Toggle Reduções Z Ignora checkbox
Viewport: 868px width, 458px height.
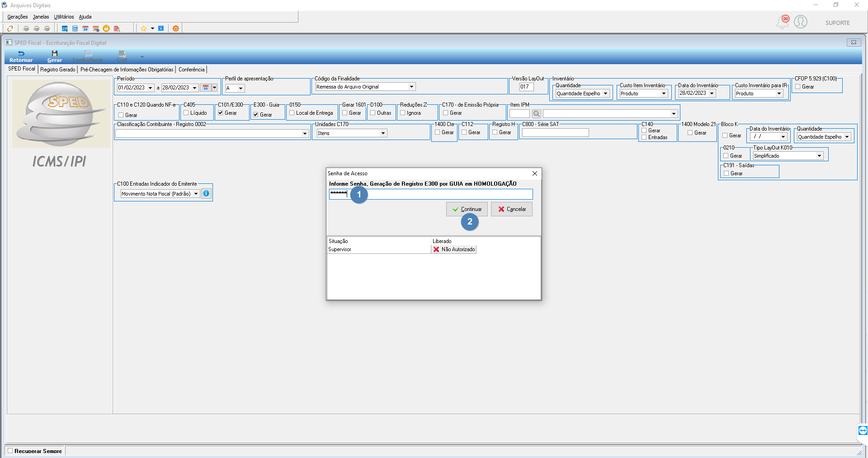pyautogui.click(x=402, y=113)
